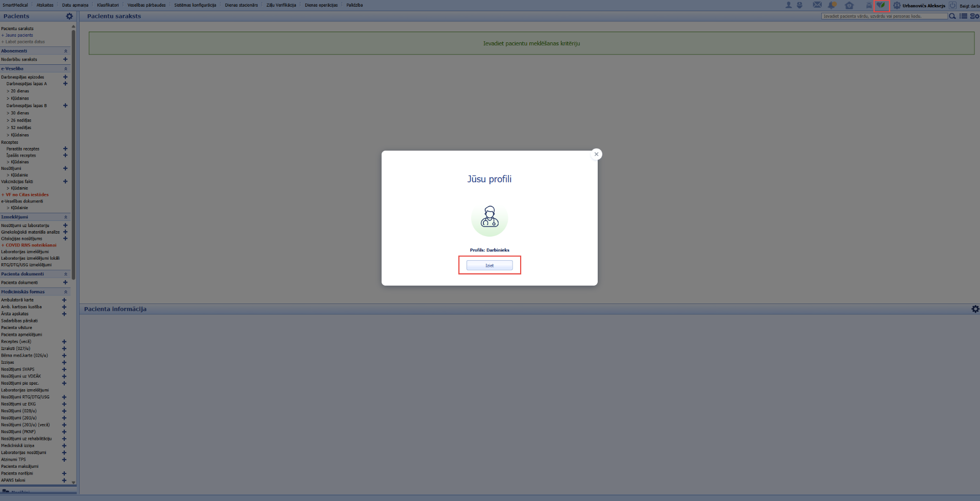
Task: Open the envelope messages icon
Action: pyautogui.click(x=817, y=5)
